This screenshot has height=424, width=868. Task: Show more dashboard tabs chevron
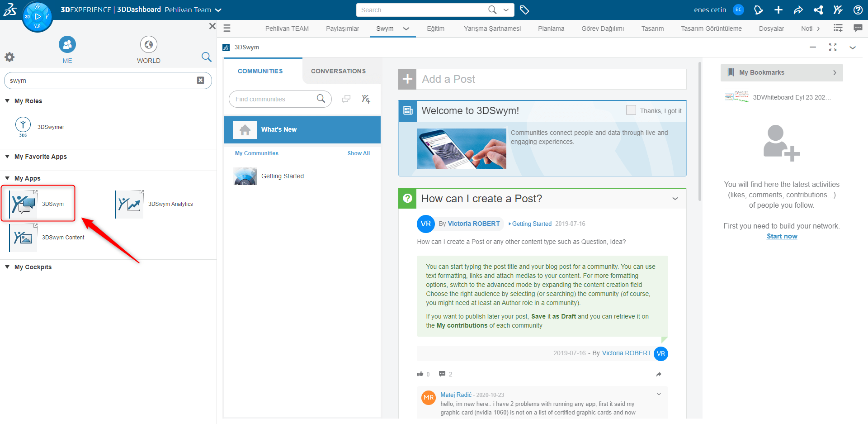click(818, 29)
